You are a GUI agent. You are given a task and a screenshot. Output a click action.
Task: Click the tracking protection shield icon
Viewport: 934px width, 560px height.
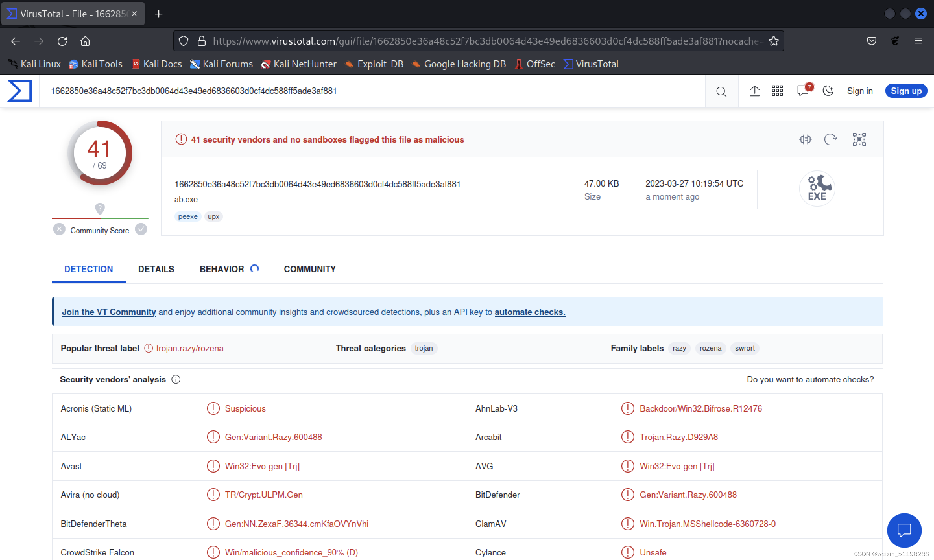[x=184, y=41]
